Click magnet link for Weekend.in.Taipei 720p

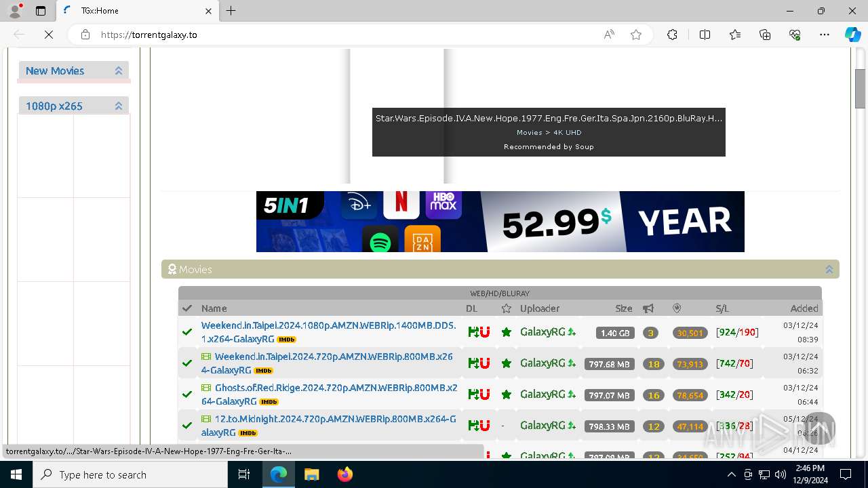[x=484, y=363]
